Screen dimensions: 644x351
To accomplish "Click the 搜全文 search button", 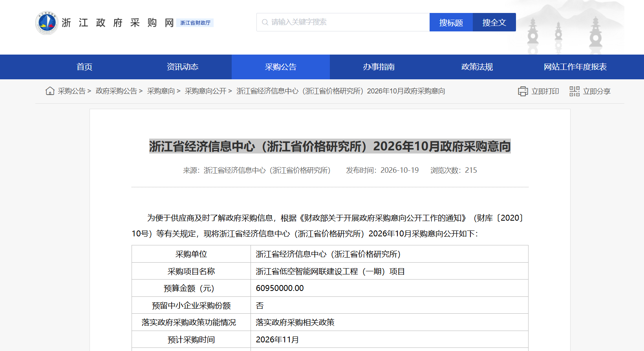I will [494, 22].
